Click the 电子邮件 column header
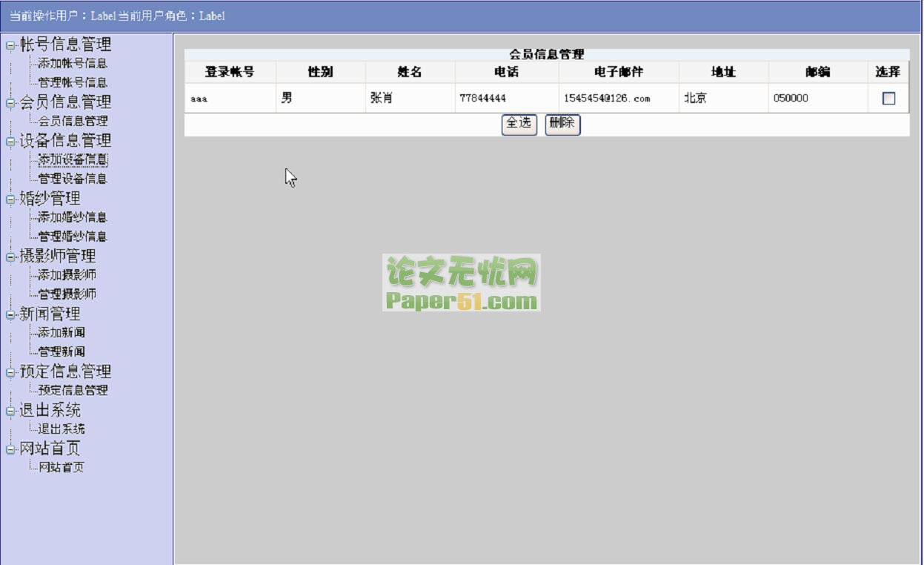 coord(619,72)
